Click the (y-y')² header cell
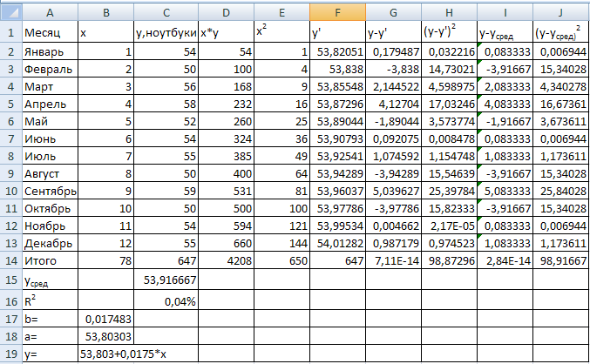590x364 pixels. coord(449,32)
